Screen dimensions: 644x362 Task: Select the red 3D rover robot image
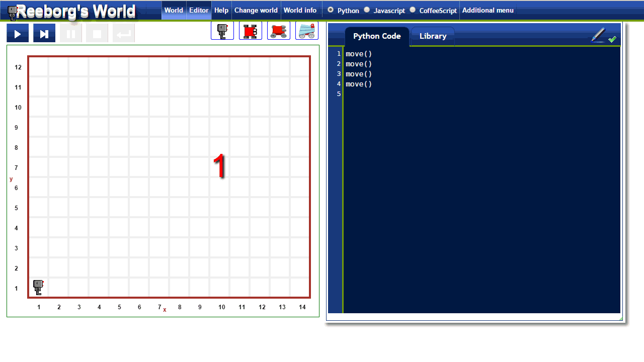pyautogui.click(x=279, y=31)
